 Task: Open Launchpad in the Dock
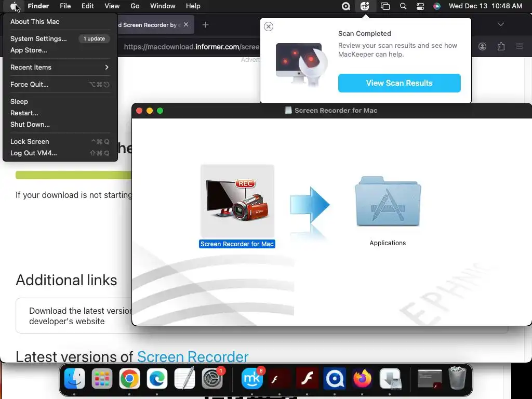[x=102, y=378]
